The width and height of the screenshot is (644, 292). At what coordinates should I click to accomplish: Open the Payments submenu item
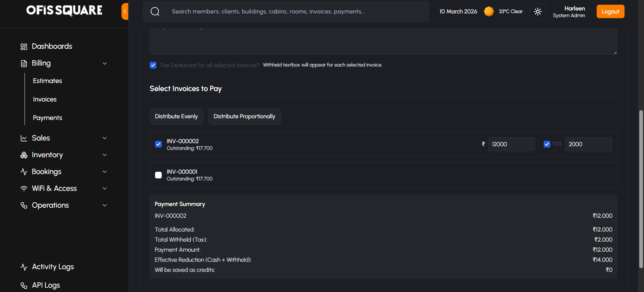point(47,118)
